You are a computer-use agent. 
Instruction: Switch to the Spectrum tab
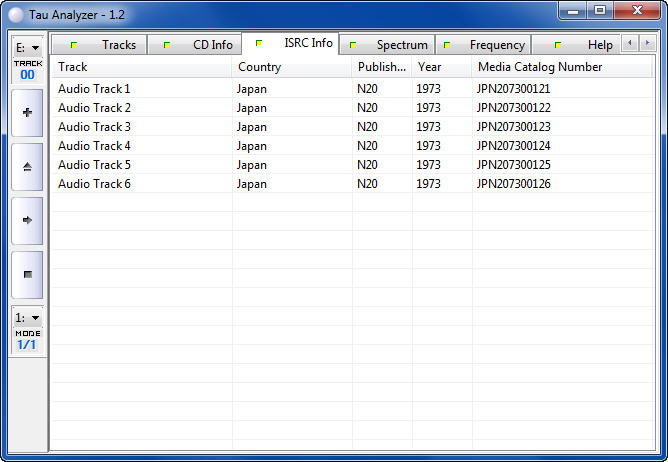pos(389,45)
